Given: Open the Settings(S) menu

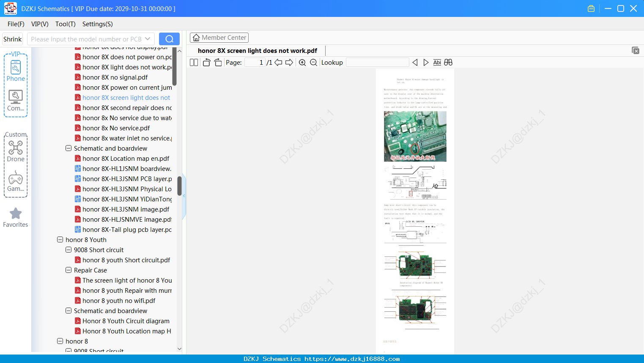Looking at the screenshot, I should click(98, 24).
